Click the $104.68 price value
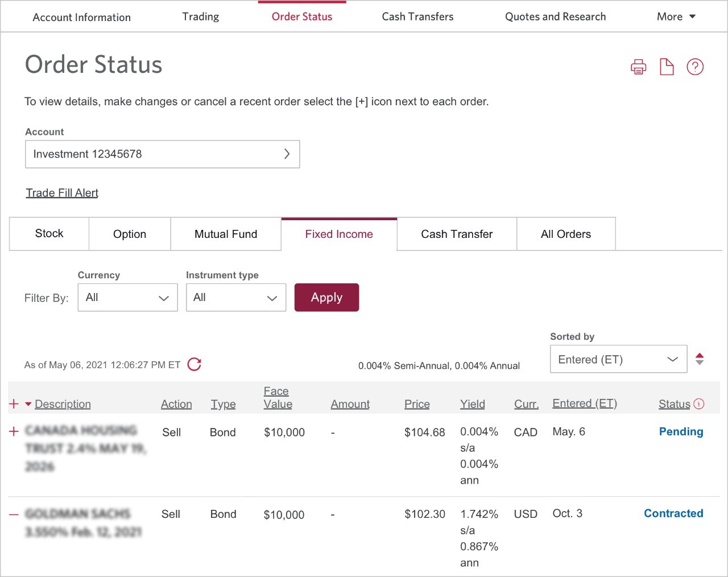Screen dimensions: 728x577 [425, 432]
